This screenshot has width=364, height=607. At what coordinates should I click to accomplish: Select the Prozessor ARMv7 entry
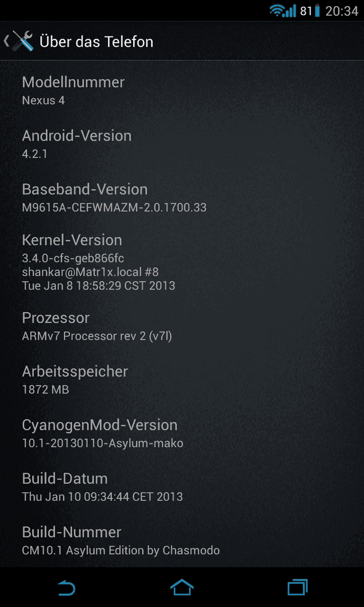point(182,327)
